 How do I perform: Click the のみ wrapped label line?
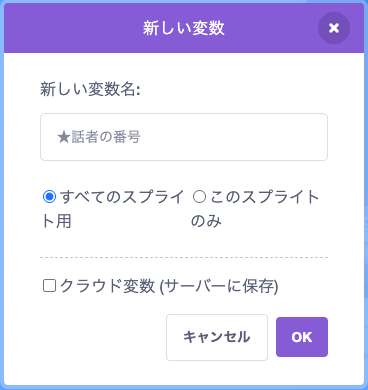(206, 221)
